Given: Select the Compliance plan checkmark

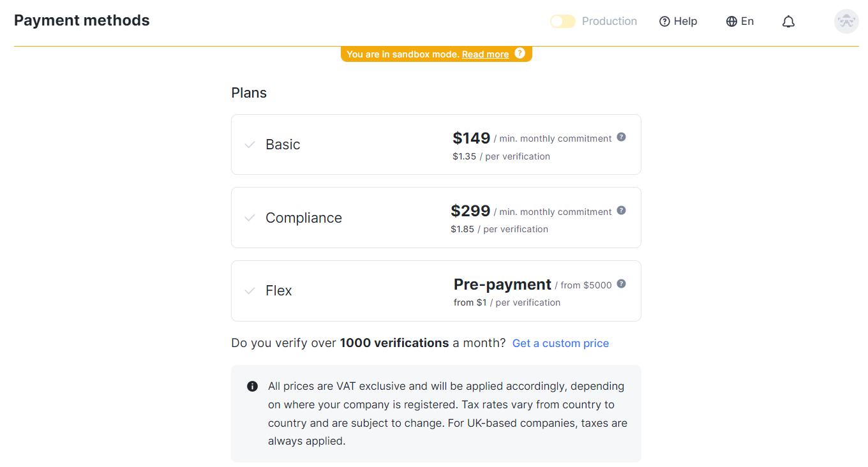Looking at the screenshot, I should point(250,218).
